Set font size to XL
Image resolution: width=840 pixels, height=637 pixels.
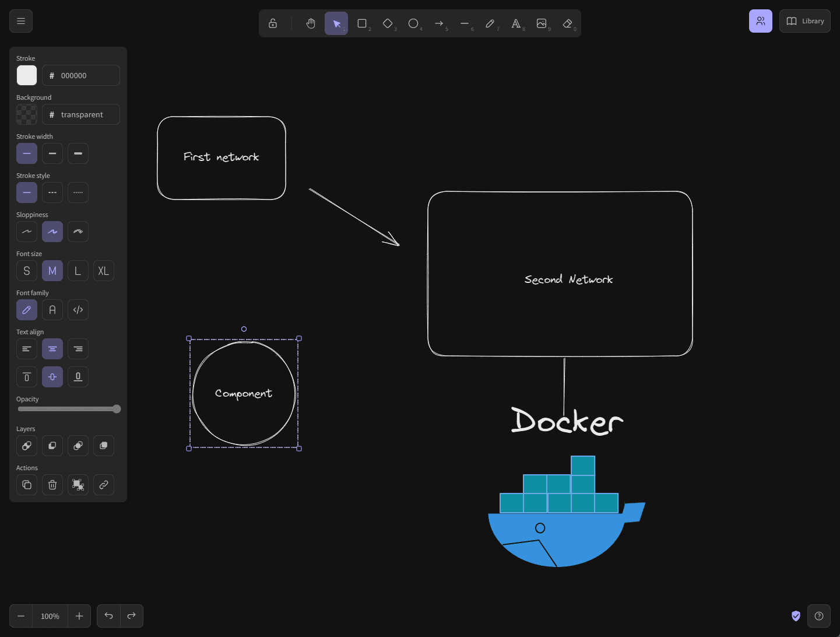pyautogui.click(x=104, y=271)
